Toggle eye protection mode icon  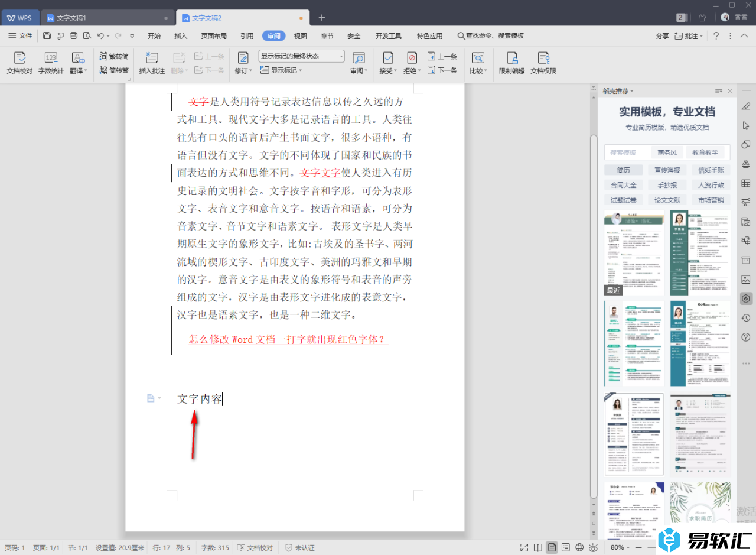[593, 547]
